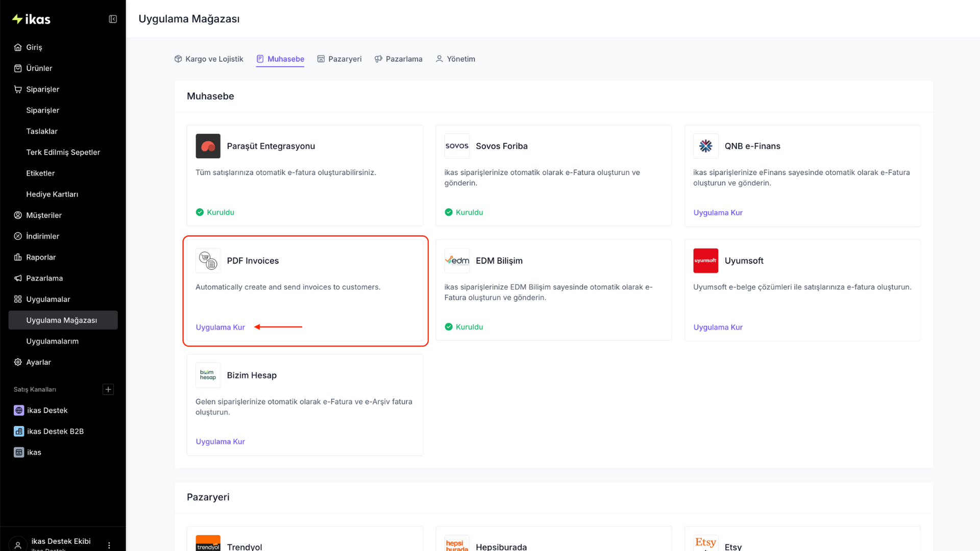Click the Sovos Foriba title
Screen dimensions: 980x551
point(502,146)
